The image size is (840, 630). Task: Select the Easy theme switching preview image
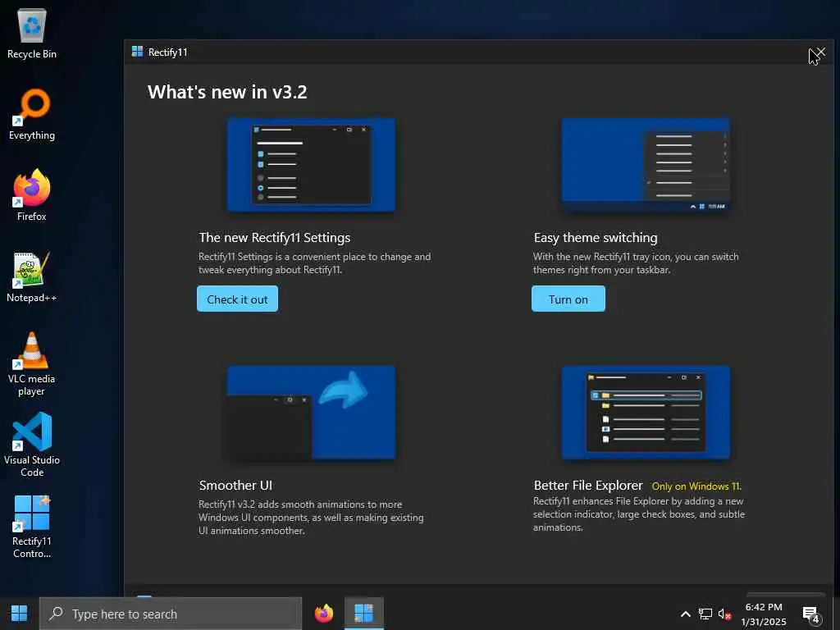tap(646, 164)
